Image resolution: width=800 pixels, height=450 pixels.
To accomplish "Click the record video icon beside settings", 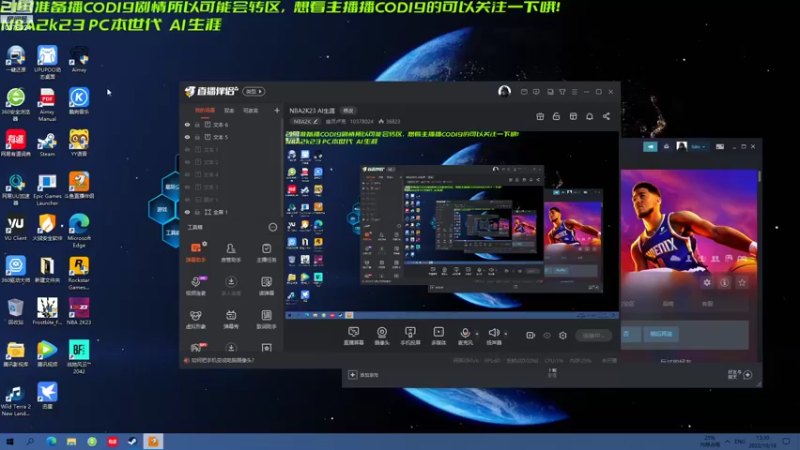I will tap(531, 335).
